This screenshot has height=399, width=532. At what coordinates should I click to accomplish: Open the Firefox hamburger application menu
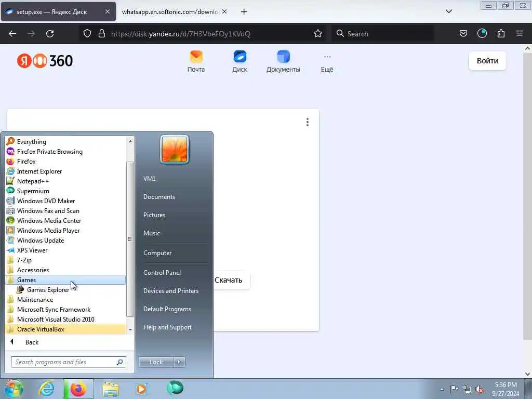point(520,33)
